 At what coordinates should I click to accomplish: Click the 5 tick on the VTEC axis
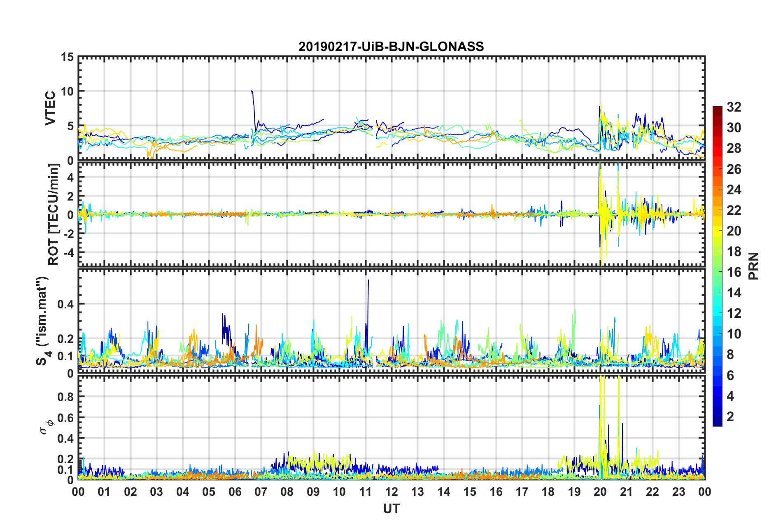click(70, 126)
